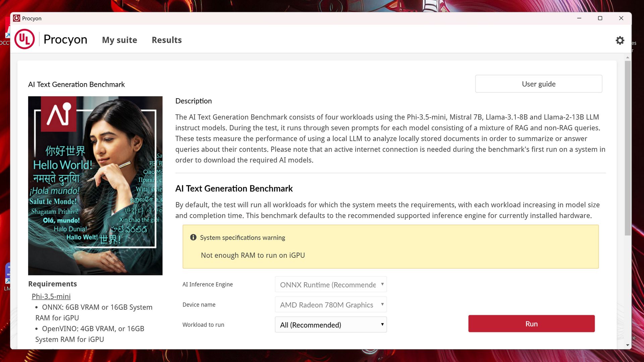Open settings via the gear icon
The height and width of the screenshot is (362, 644).
point(620,41)
